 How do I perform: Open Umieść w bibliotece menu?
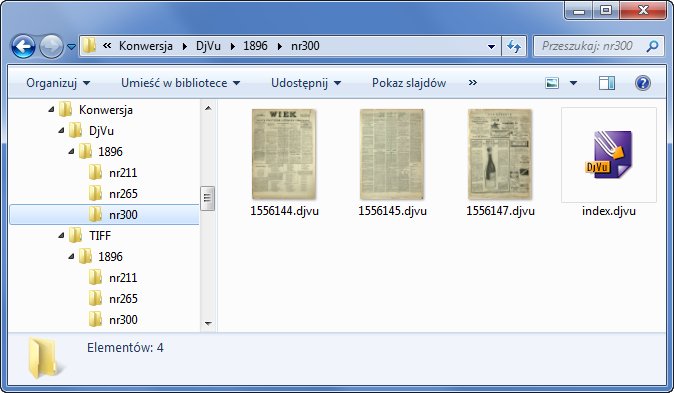pos(181,83)
